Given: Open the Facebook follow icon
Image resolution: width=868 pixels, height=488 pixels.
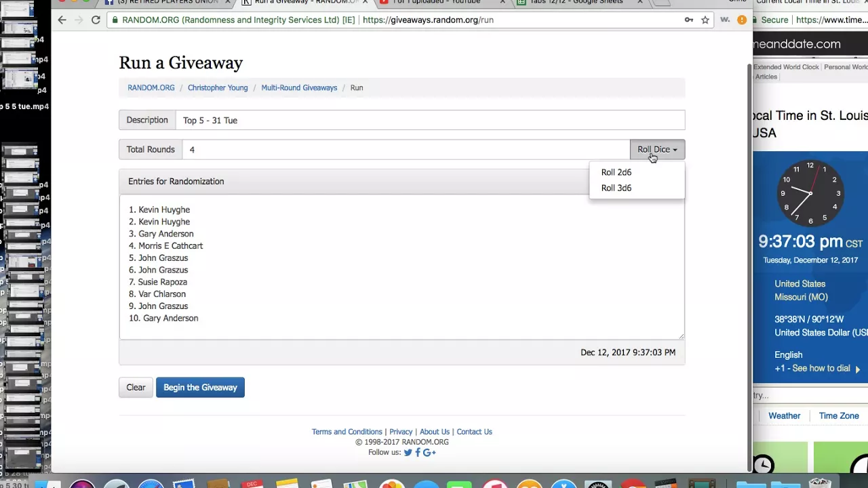Looking at the screenshot, I should tap(418, 453).
